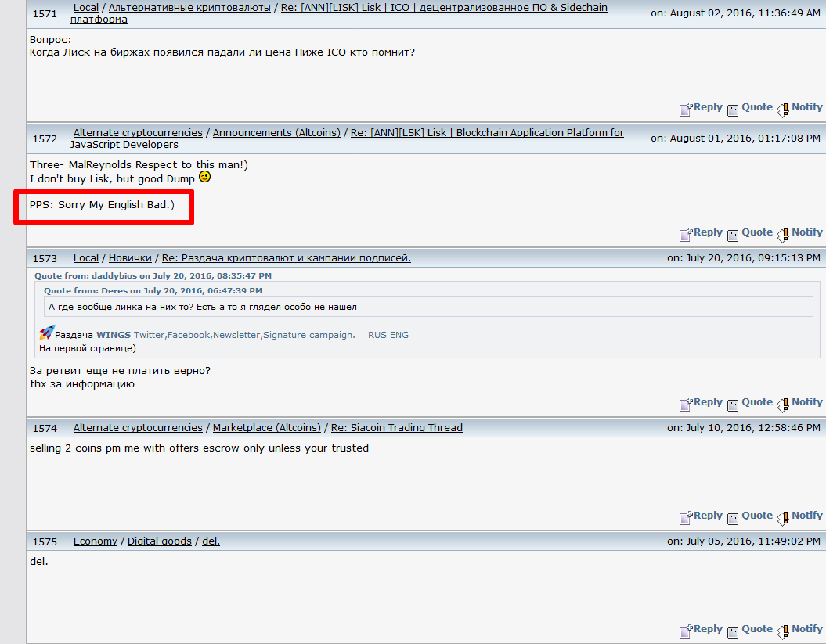Click the Quote text for post 1572
This screenshot has height=644, width=826.
click(757, 232)
